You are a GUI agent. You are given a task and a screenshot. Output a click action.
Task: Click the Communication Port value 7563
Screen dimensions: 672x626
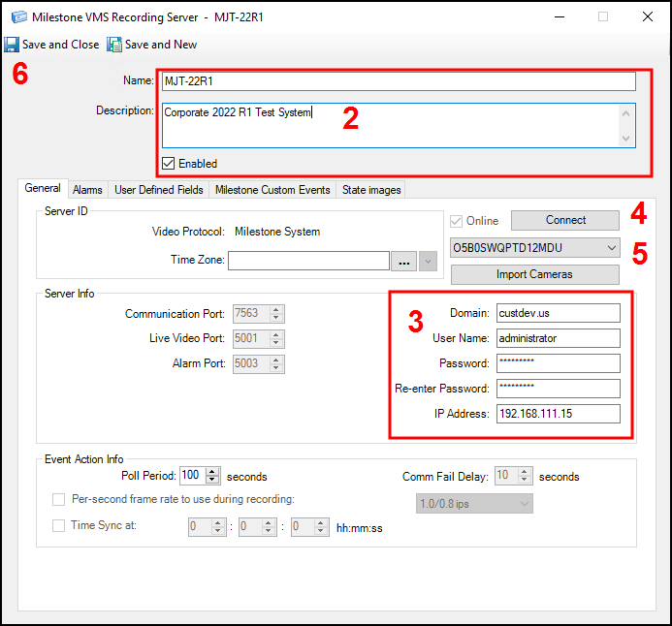(251, 313)
